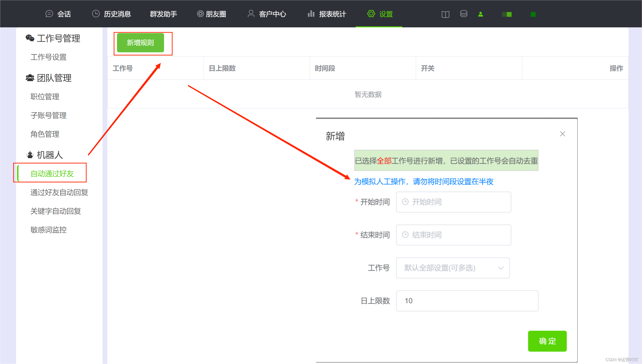Open 朋友圈 moments icon

click(x=200, y=14)
